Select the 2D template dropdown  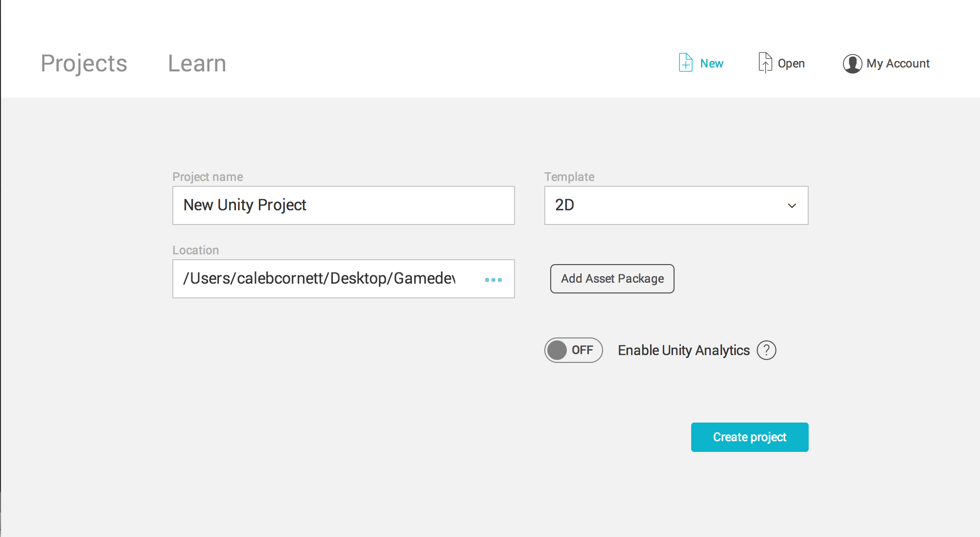pos(675,205)
